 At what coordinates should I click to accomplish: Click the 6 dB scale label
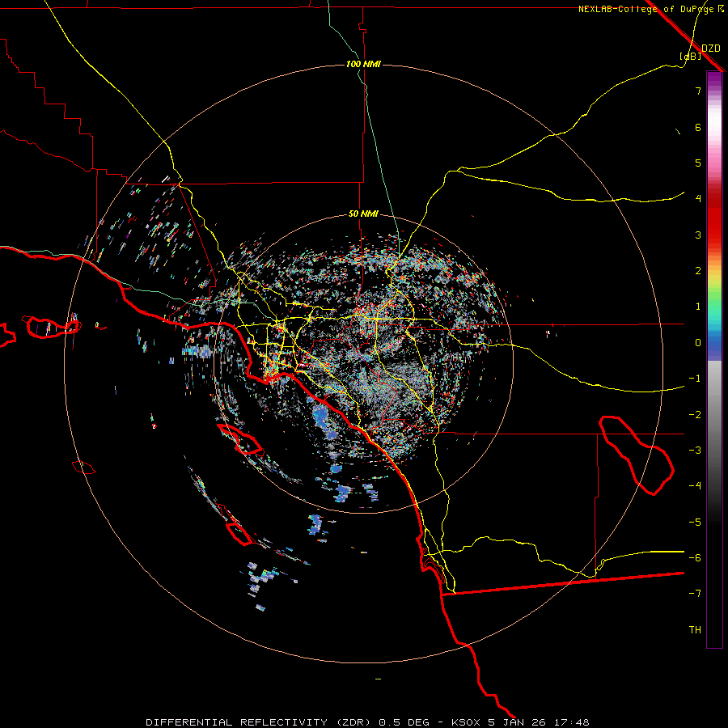click(698, 127)
